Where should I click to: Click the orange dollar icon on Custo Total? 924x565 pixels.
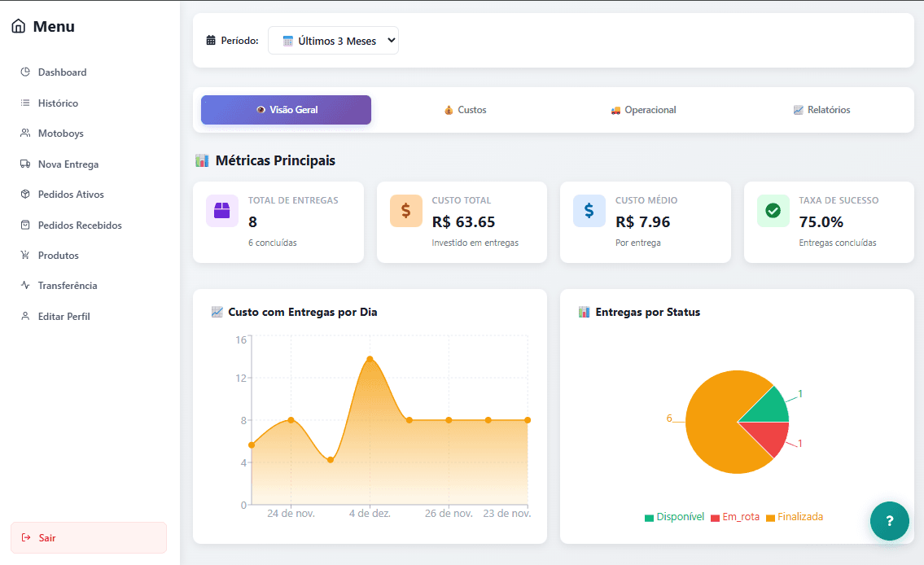[405, 211]
